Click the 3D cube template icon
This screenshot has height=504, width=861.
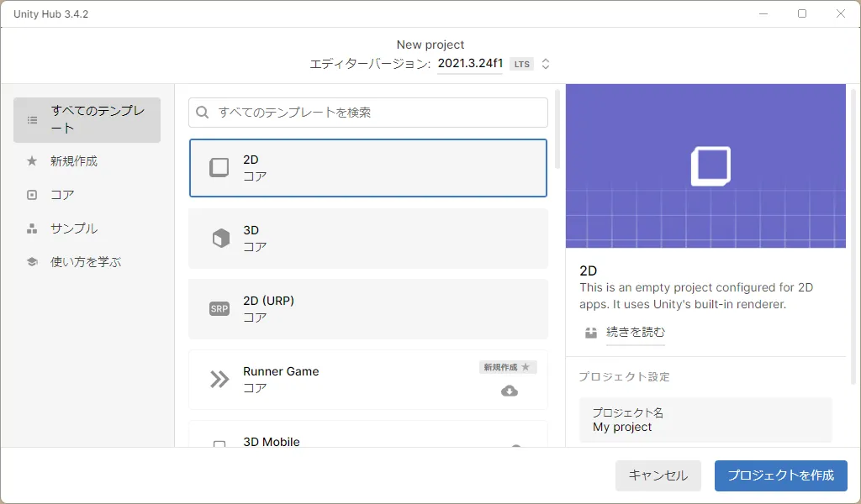[219, 239]
